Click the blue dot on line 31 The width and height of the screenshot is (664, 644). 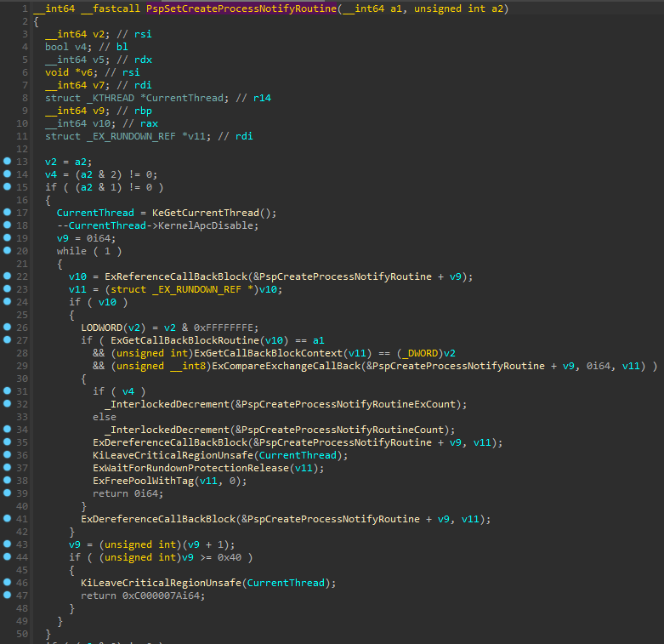(x=7, y=390)
